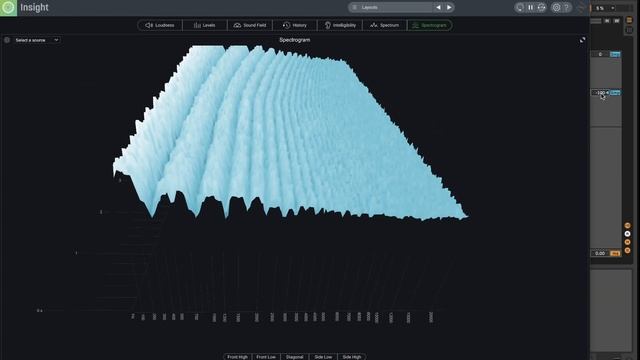640x360 pixels.
Task: Switch to the History tab
Action: [295, 25]
